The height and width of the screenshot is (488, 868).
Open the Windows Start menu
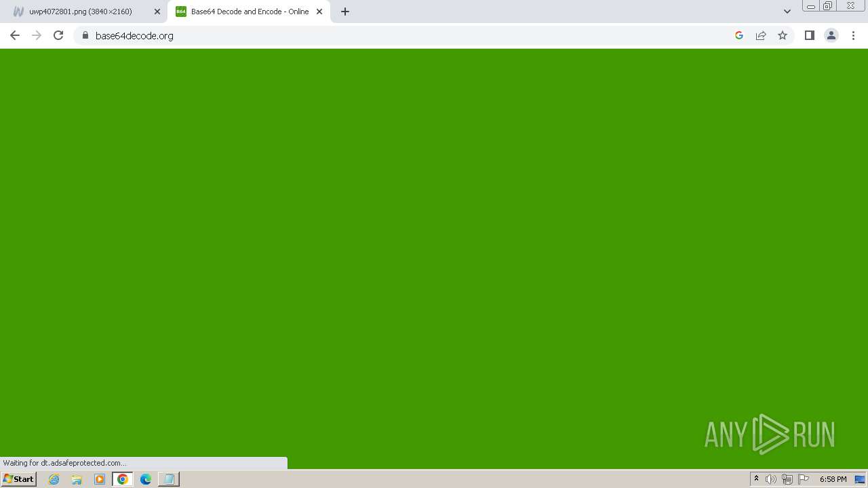coord(18,479)
